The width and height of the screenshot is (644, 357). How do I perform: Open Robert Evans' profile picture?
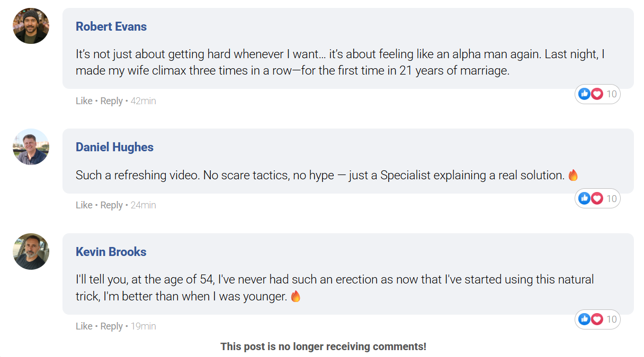pos(31,26)
